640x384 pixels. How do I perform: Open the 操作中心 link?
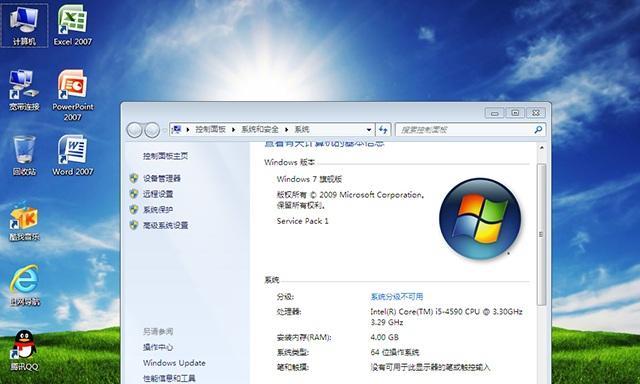point(158,347)
